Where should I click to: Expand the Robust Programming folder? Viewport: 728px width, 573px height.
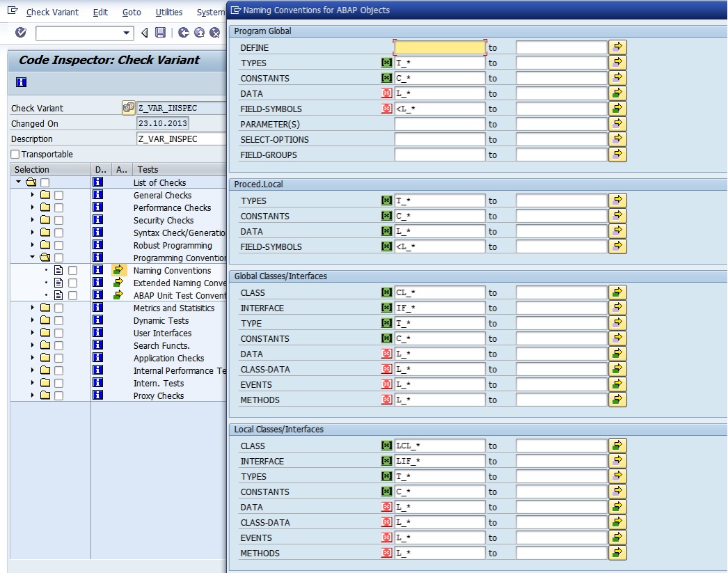click(x=32, y=244)
